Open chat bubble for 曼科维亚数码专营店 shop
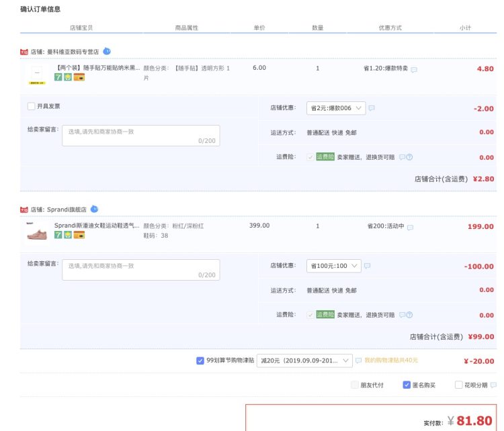 click(x=107, y=52)
